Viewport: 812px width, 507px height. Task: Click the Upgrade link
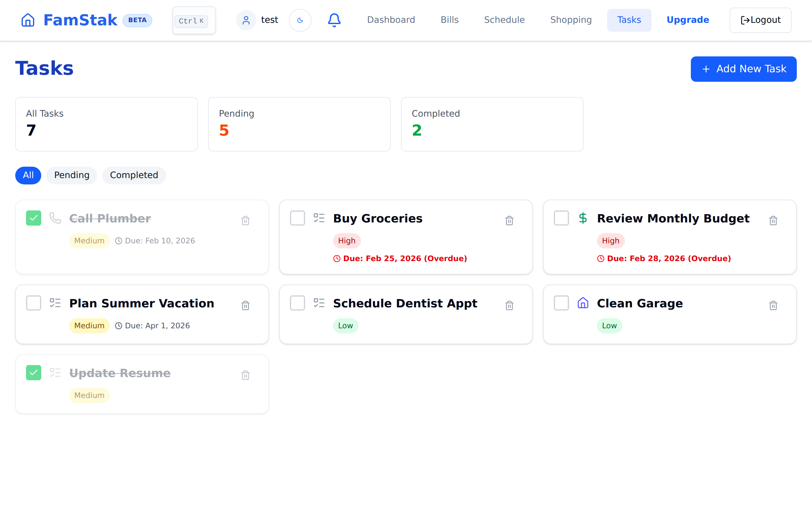click(688, 20)
